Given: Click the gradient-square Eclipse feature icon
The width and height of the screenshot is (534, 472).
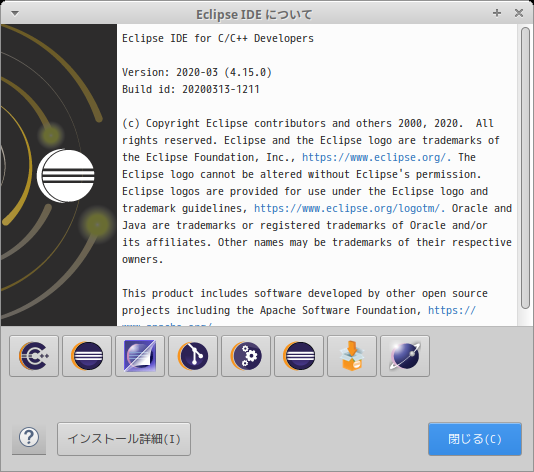Looking at the screenshot, I should click(140, 356).
